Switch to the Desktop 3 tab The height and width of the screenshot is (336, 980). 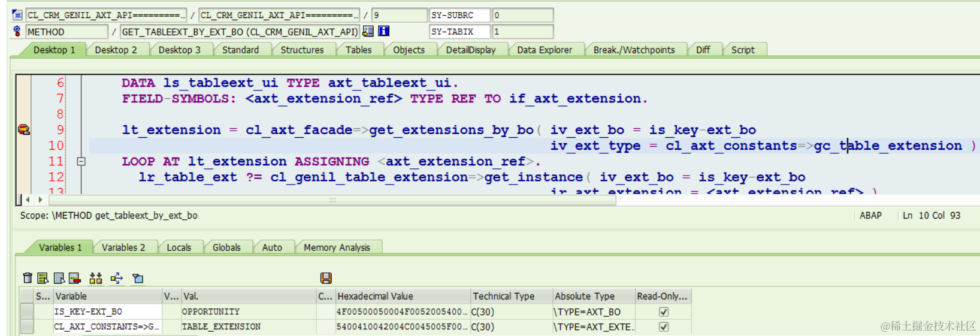(180, 50)
